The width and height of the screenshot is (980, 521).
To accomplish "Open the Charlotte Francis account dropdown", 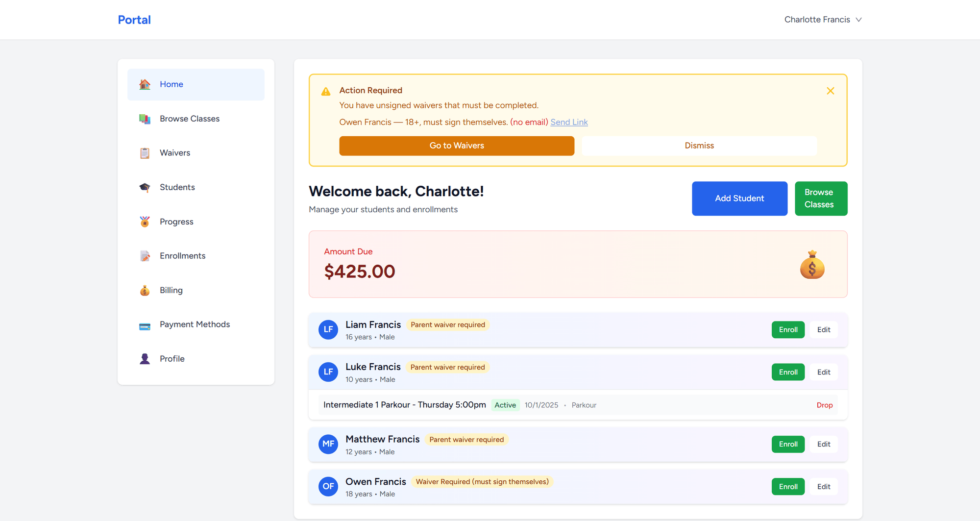I will [823, 20].
